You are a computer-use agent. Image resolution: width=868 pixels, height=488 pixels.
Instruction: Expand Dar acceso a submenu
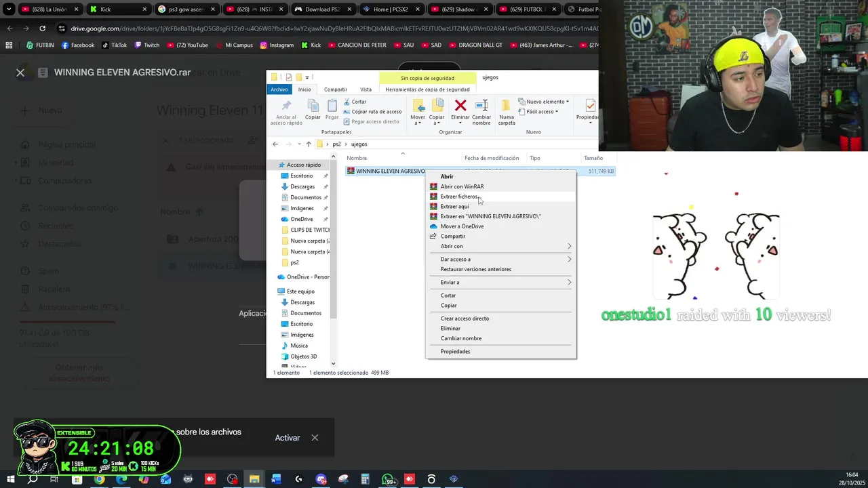[500, 259]
